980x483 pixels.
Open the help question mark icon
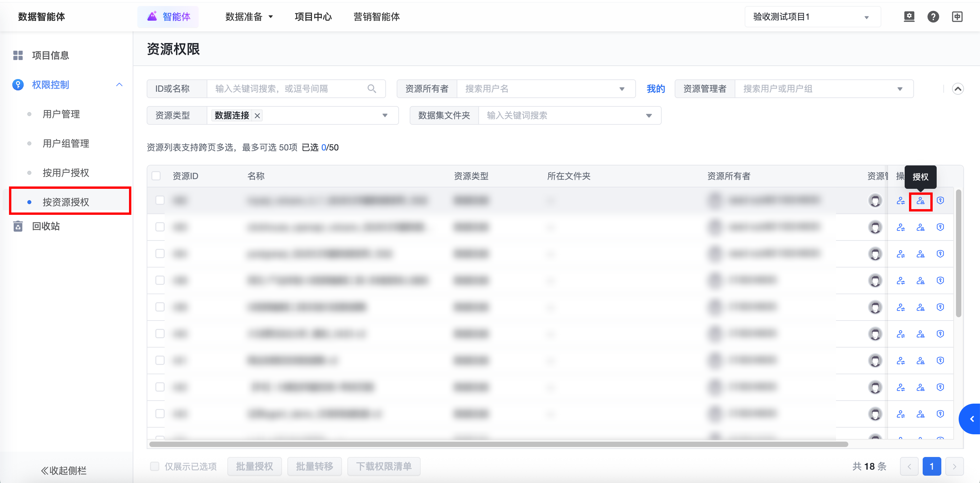[x=933, y=17]
